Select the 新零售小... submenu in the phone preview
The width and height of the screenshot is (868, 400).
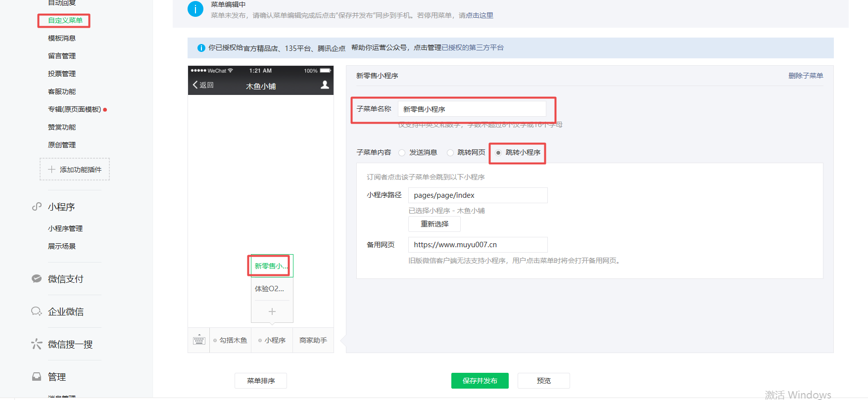pyautogui.click(x=272, y=266)
